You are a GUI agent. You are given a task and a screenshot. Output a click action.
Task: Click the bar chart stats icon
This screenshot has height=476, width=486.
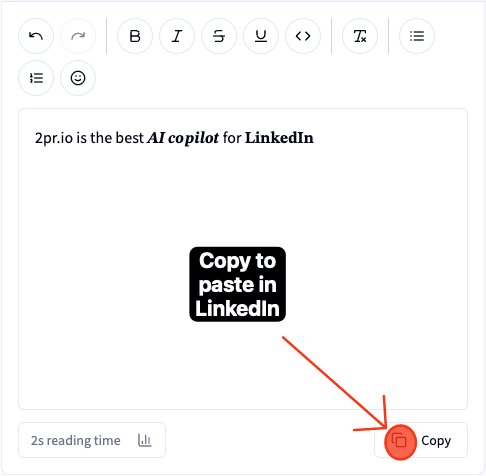[x=145, y=440]
